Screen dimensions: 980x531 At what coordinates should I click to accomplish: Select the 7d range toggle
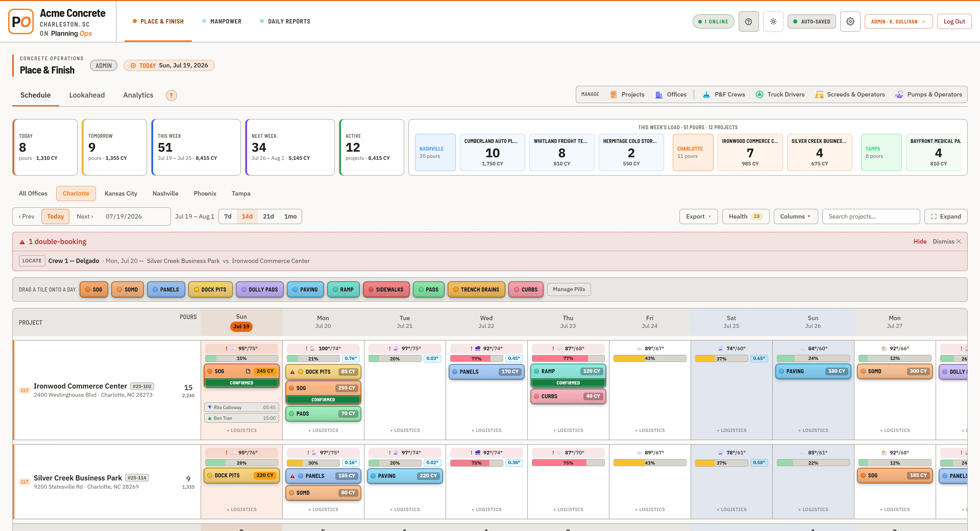tap(228, 216)
